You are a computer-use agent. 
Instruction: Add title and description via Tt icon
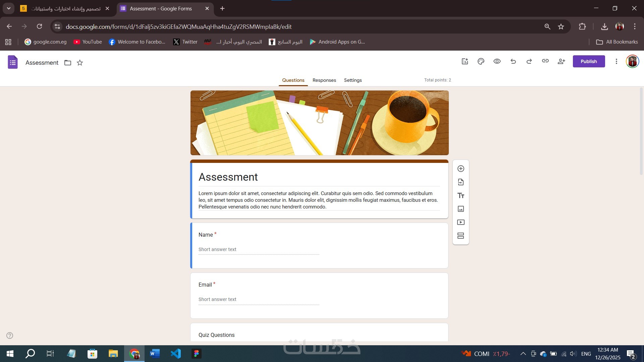point(461,195)
